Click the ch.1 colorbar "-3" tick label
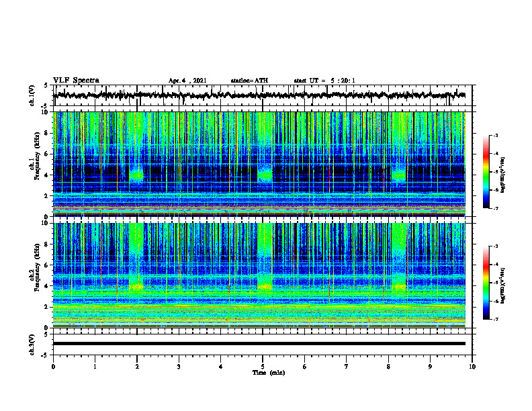Viewport: 532px width, 411px height. (x=496, y=135)
